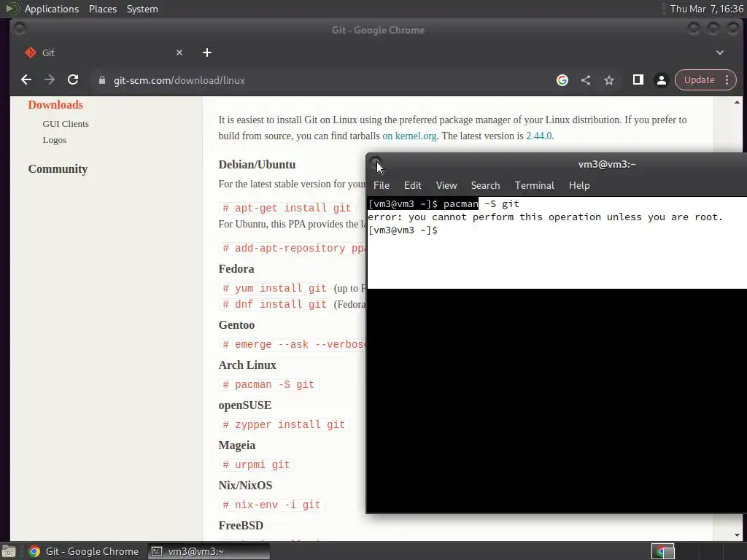Open Logos link in sidebar
This screenshot has height=560, width=747.
coord(55,140)
